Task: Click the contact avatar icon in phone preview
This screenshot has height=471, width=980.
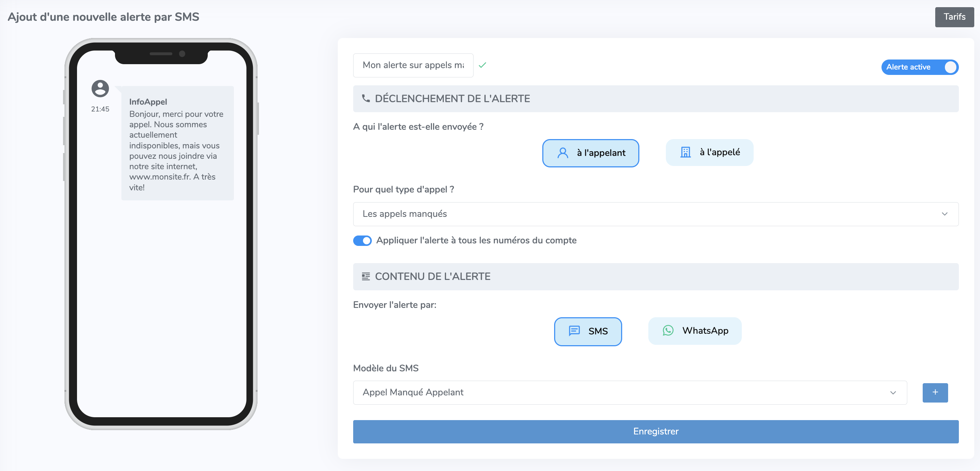Action: (x=100, y=88)
